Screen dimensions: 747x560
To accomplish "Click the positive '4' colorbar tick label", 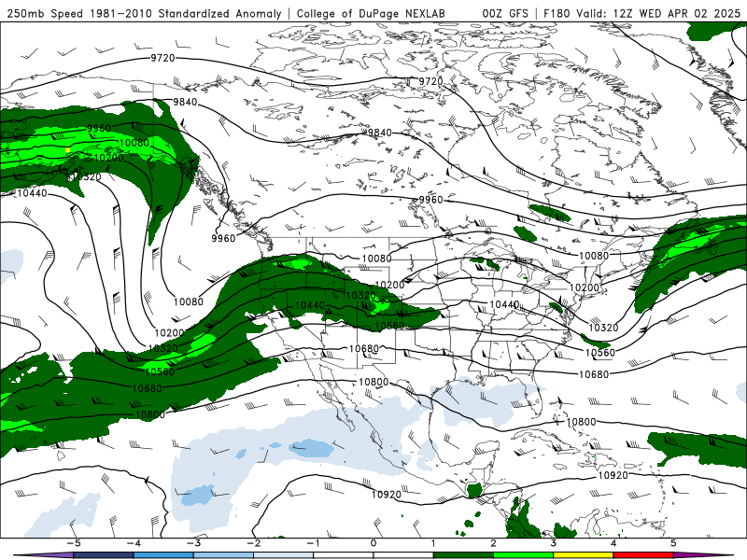I will click(613, 543).
